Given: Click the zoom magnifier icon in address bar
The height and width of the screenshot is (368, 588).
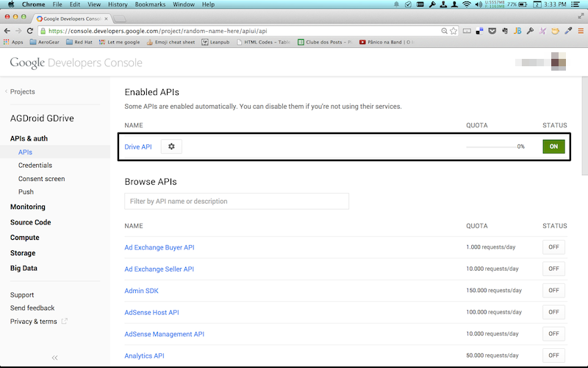Looking at the screenshot, I should click(x=444, y=31).
